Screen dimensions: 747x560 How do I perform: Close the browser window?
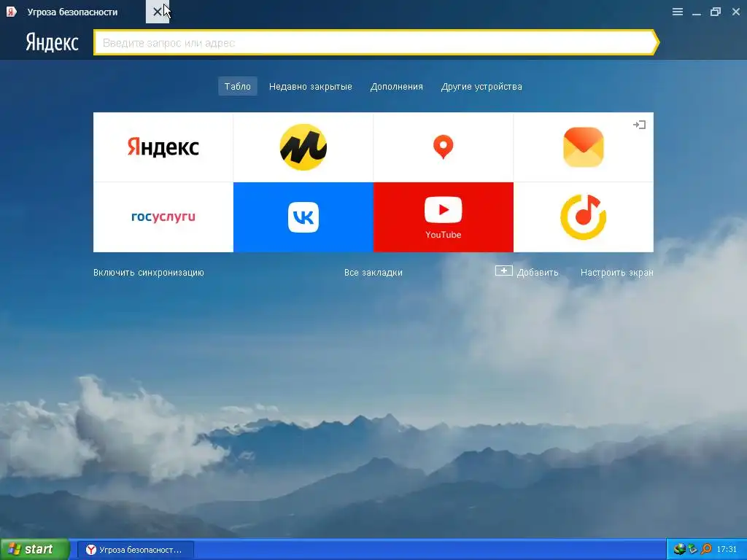[736, 12]
